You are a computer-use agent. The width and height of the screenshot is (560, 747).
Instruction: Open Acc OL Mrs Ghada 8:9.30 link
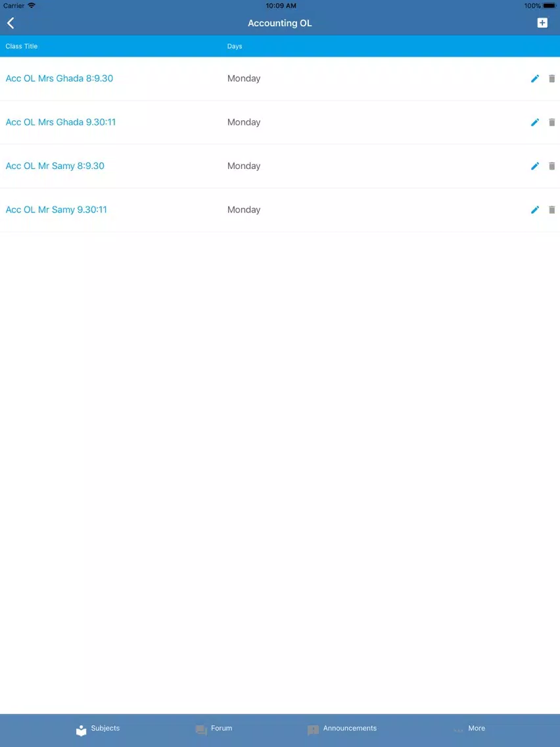pyautogui.click(x=59, y=79)
